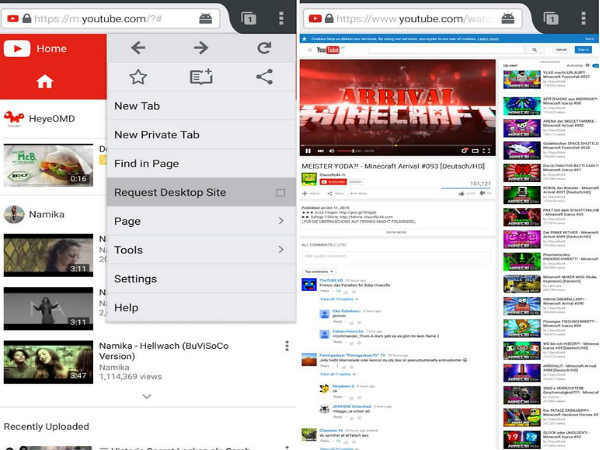Viewport: 600px width, 450px height.
Task: Click the blue Sign in button
Action: pyautogui.click(x=583, y=50)
